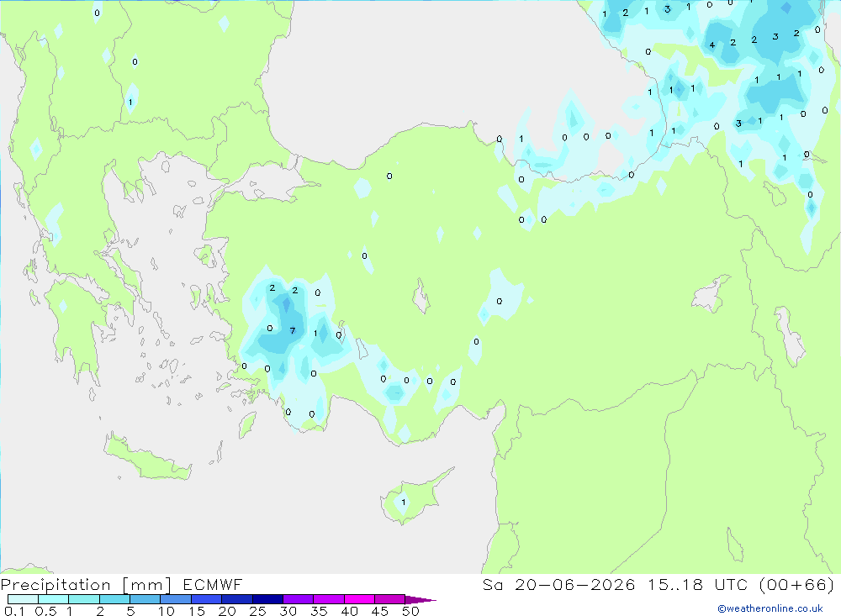
Task: Click the purple arrow tip above 50
Action: 420,600
